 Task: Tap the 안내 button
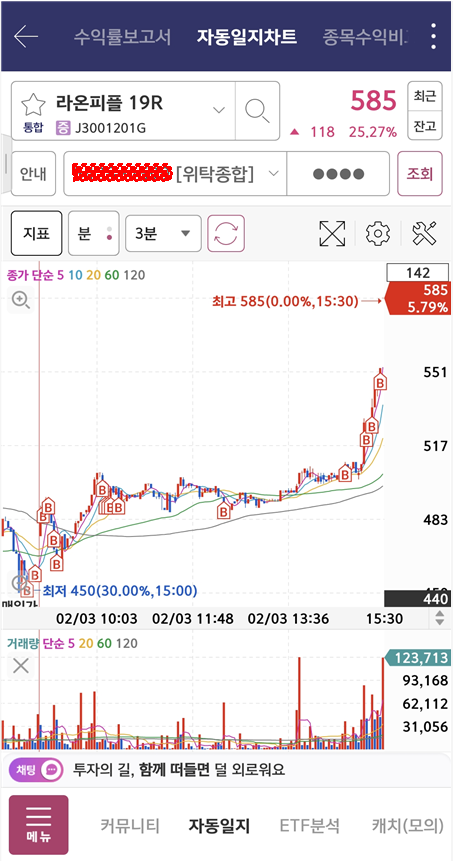click(x=33, y=174)
